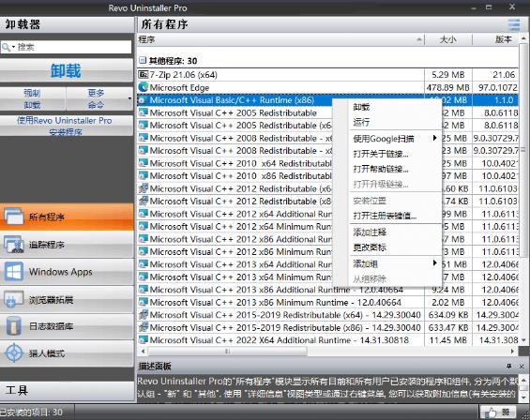Click the Hunter Mode crosshair icon

tap(14, 353)
